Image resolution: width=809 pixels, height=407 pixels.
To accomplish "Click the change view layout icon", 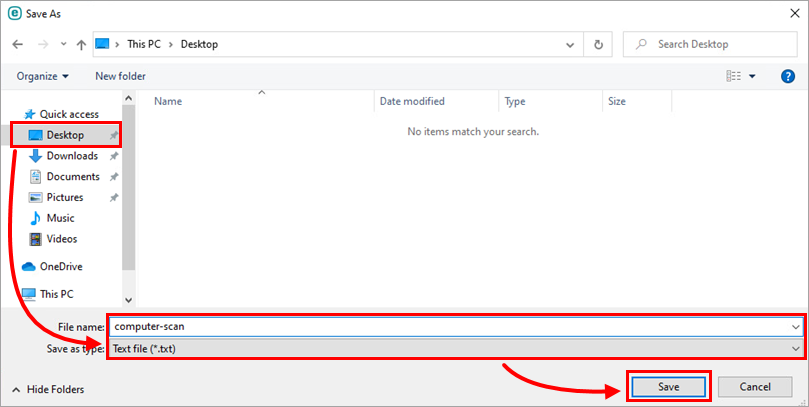I will coord(734,76).
